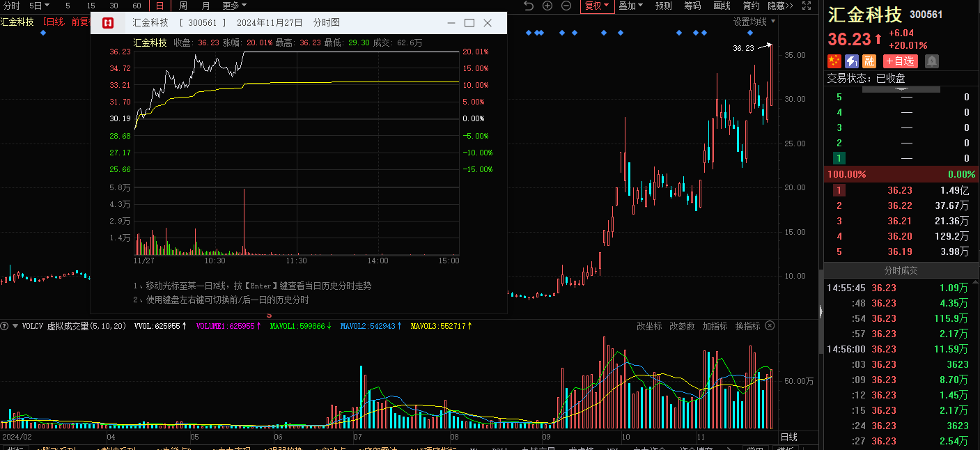The image size is (980, 450).
Task: Click the 分时成交 section header
Action: click(x=901, y=270)
